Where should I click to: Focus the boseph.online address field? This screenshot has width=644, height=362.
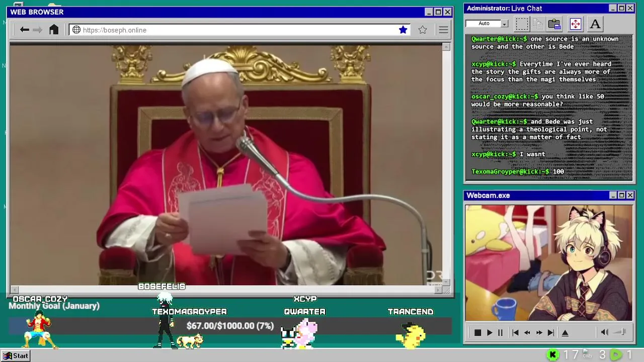tap(239, 30)
